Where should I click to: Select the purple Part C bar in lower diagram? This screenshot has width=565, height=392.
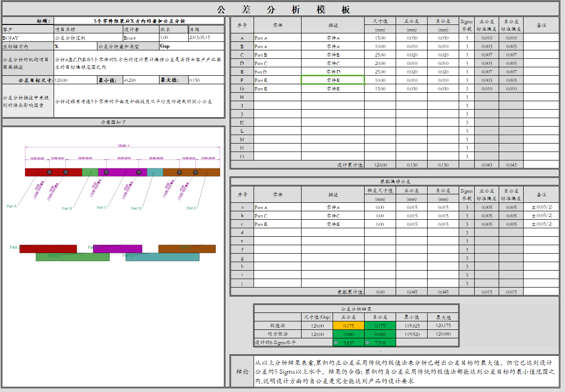[117, 248]
